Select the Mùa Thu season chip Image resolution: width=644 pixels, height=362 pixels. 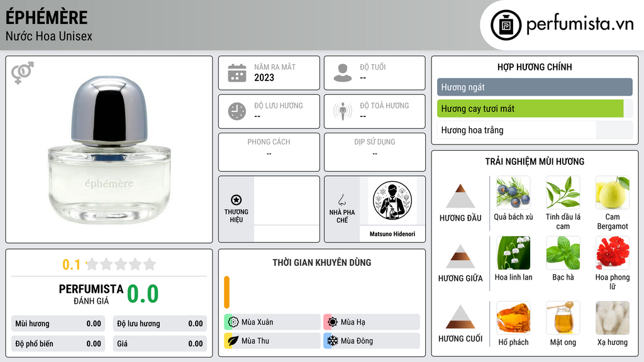point(272,341)
